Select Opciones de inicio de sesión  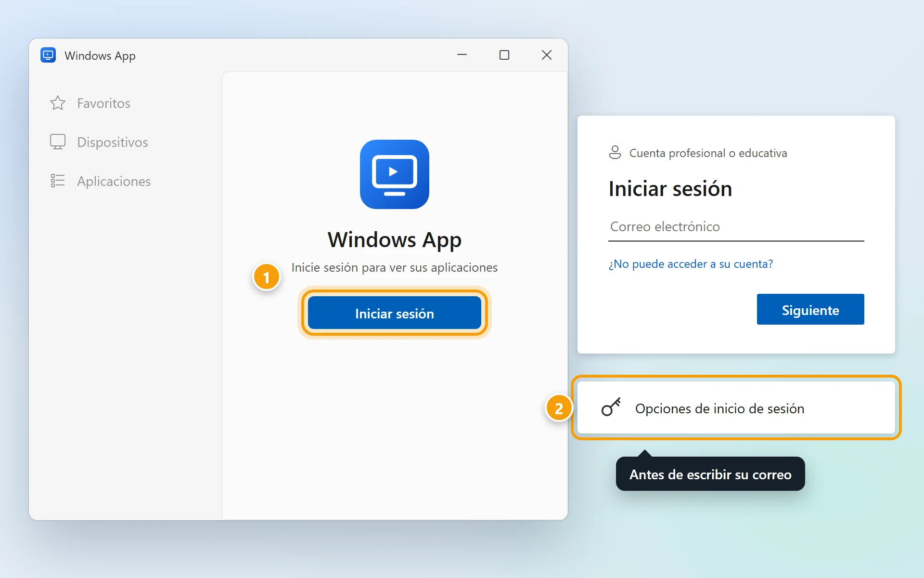tap(736, 408)
